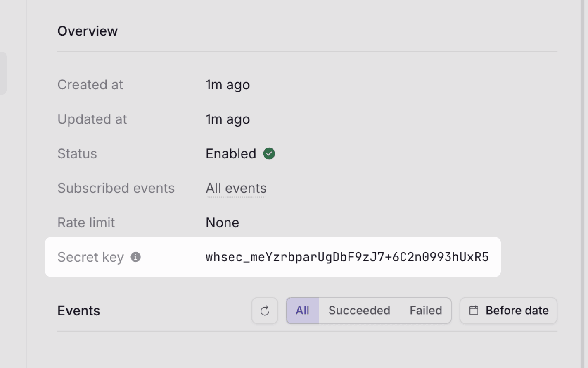This screenshot has width=588, height=368.
Task: Click the Events section heading
Action: 78,311
